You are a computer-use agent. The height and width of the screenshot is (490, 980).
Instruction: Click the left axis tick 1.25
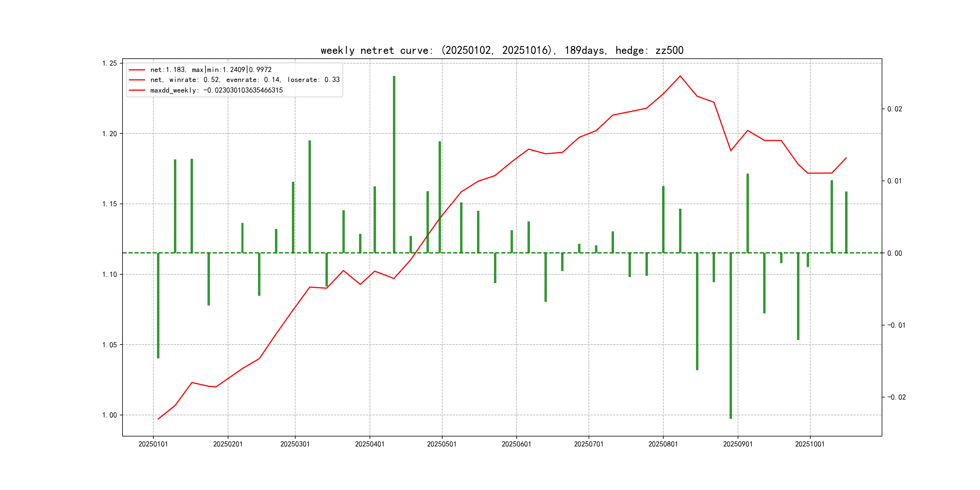[109, 63]
